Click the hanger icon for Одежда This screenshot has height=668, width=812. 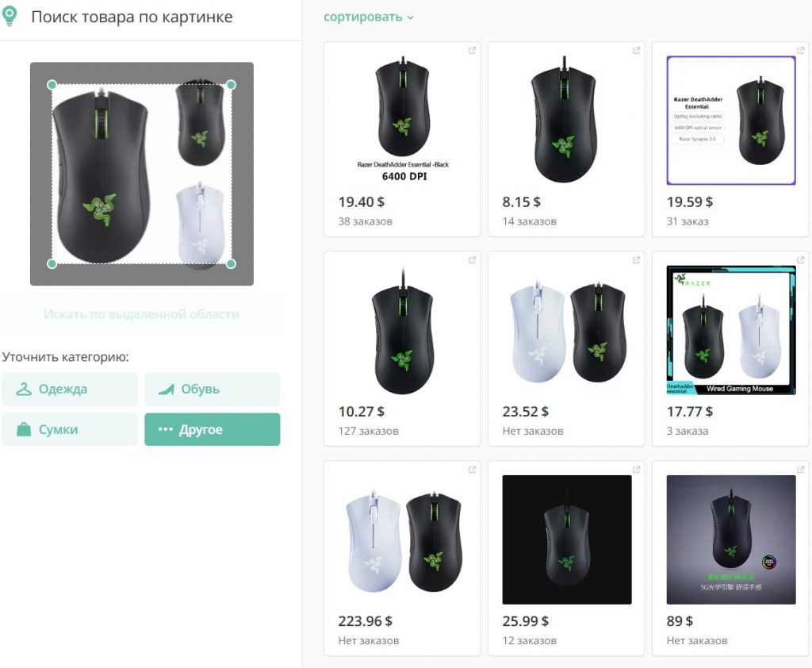(x=25, y=390)
